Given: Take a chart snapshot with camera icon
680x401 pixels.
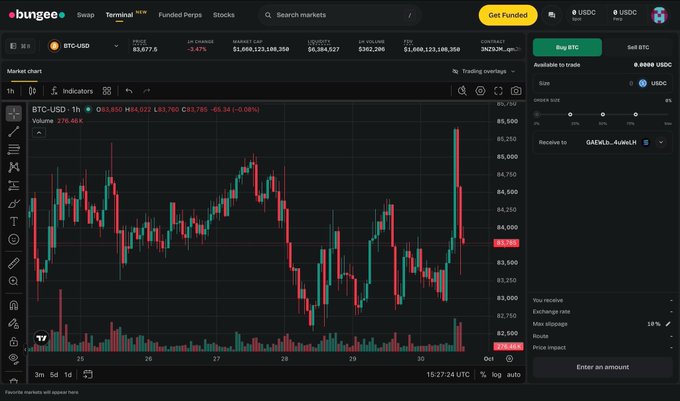Looking at the screenshot, I should coord(516,91).
